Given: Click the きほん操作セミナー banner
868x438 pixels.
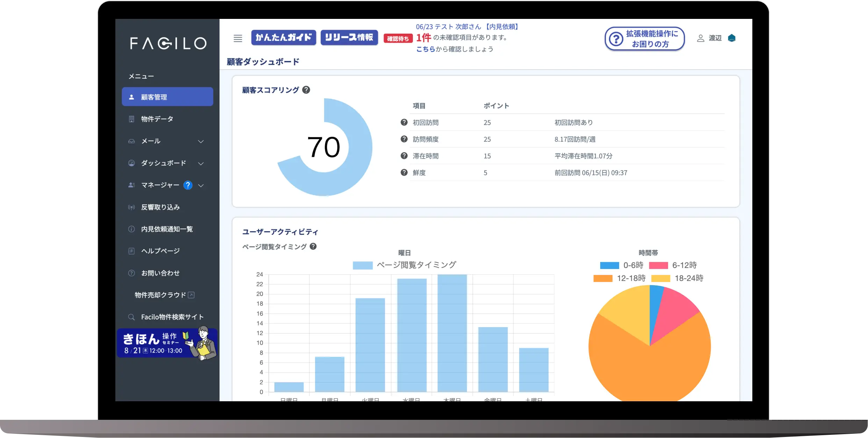Looking at the screenshot, I should click(167, 343).
